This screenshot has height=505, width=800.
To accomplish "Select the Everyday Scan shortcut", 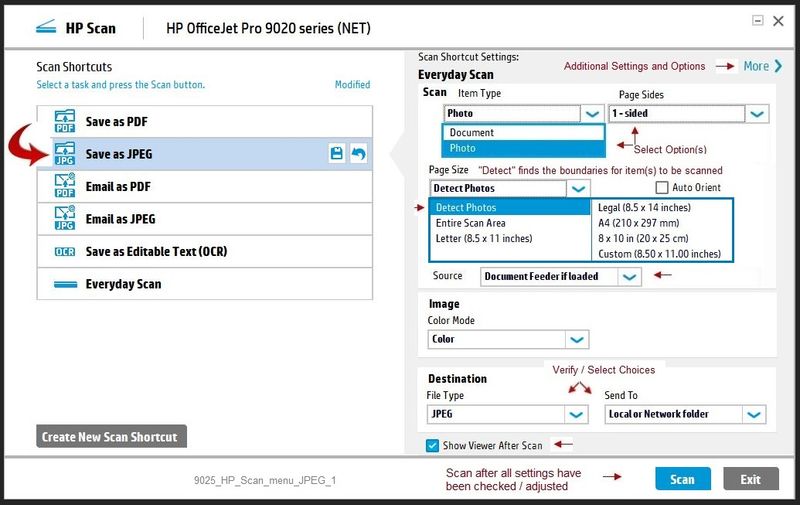I will (205, 284).
